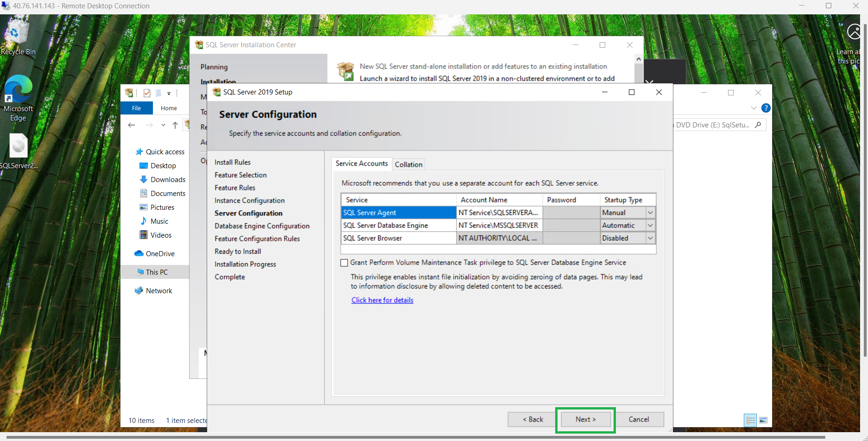The height and width of the screenshot is (441, 868).
Task: Cancel the SQL Server setup
Action: point(639,419)
